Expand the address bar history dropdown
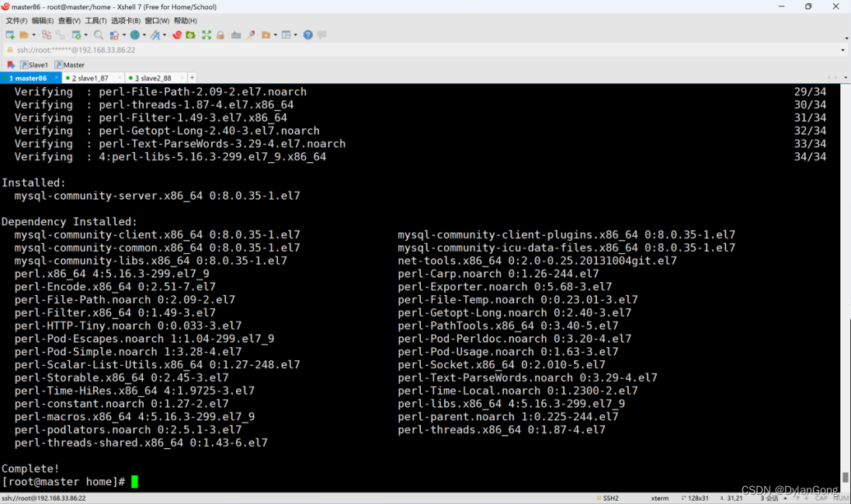The height and width of the screenshot is (504, 851). tap(843, 50)
